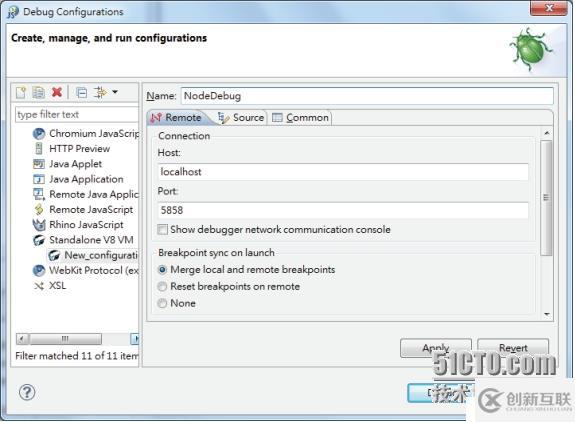Open the help question mark icon
Screen dimensions: 575x422
pos(27,392)
